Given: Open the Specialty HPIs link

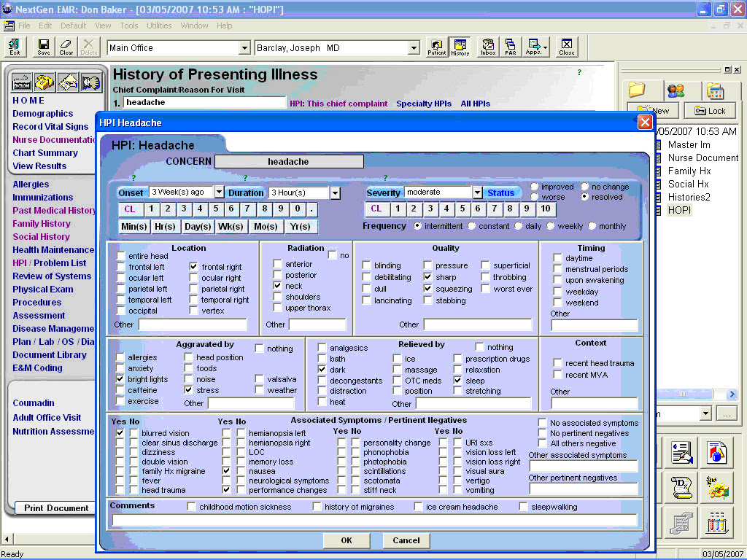Looking at the screenshot, I should click(424, 104).
